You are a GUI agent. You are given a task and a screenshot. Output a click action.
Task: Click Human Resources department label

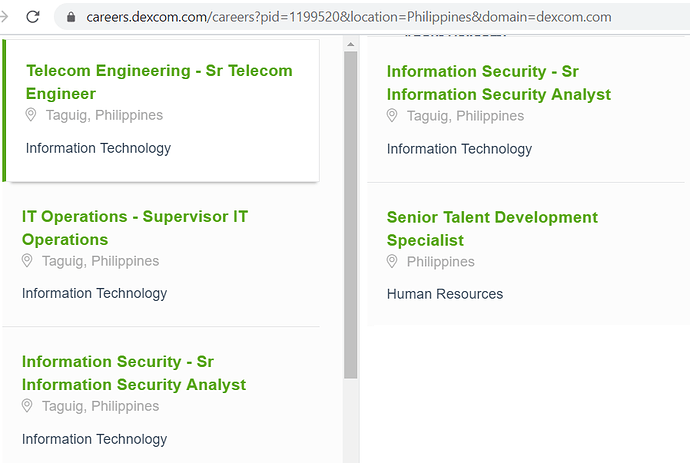click(445, 294)
